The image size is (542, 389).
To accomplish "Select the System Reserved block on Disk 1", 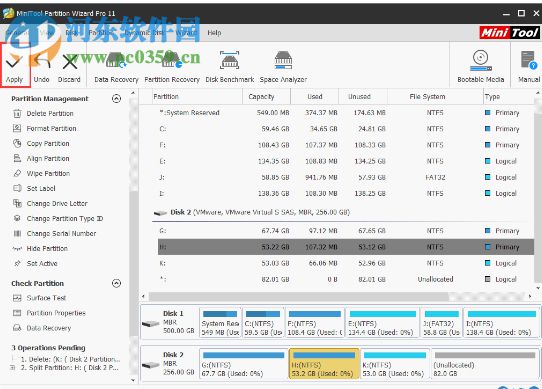I will tap(221, 323).
